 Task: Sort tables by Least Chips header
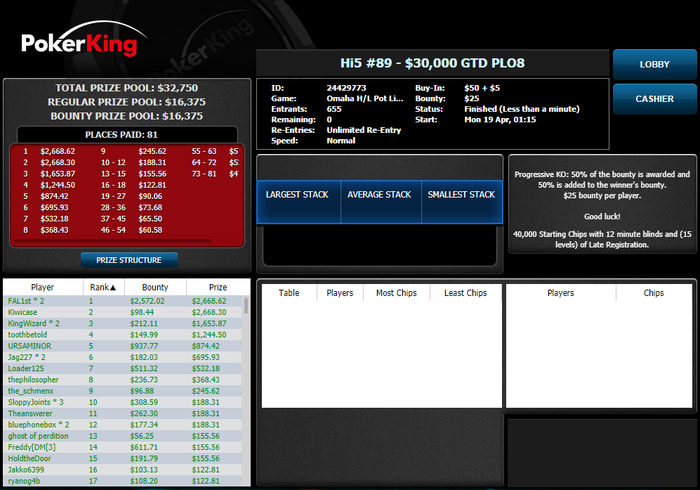466,293
